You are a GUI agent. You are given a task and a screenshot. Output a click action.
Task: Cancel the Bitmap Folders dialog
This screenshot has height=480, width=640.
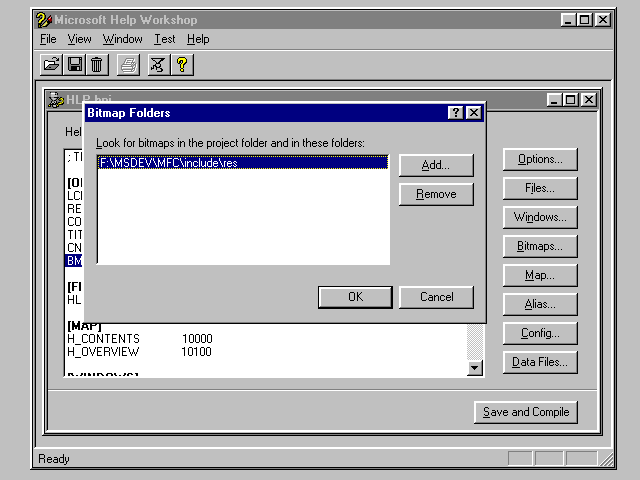click(x=436, y=297)
